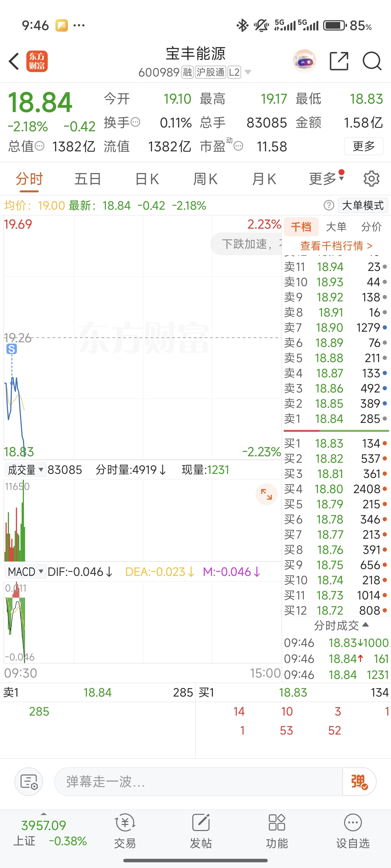The image size is (391, 868).
Task: Switch to 五日 tab
Action: click(88, 178)
